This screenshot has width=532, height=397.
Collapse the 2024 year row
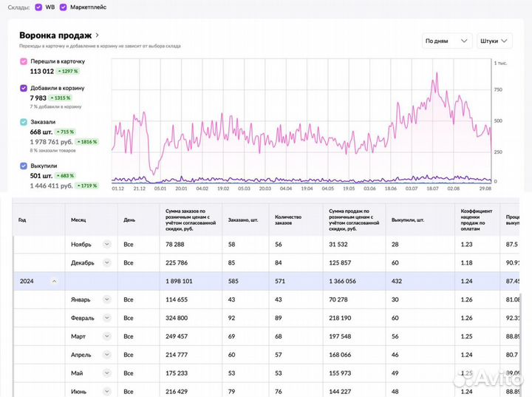54,281
